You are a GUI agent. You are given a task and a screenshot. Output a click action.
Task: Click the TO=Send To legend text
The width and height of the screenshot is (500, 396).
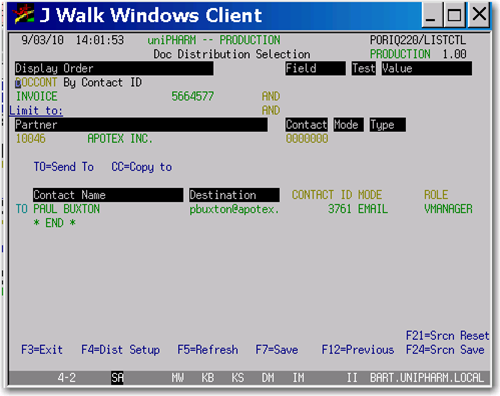pyautogui.click(x=63, y=167)
